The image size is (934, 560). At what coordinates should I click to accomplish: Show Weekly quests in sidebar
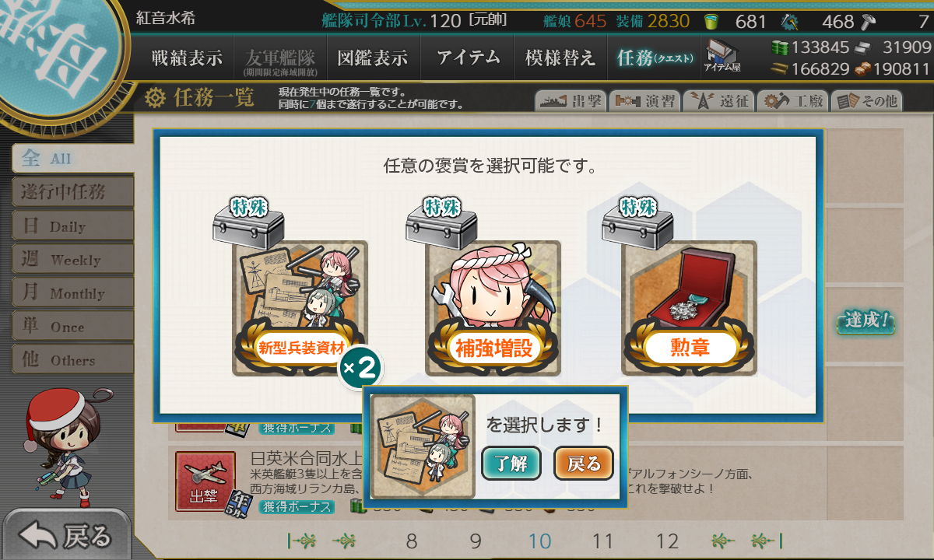pyautogui.click(x=72, y=260)
